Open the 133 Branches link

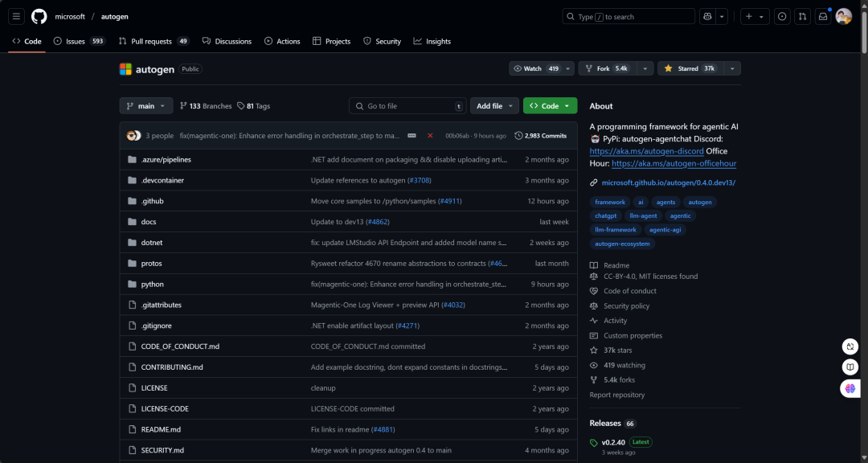tap(206, 106)
